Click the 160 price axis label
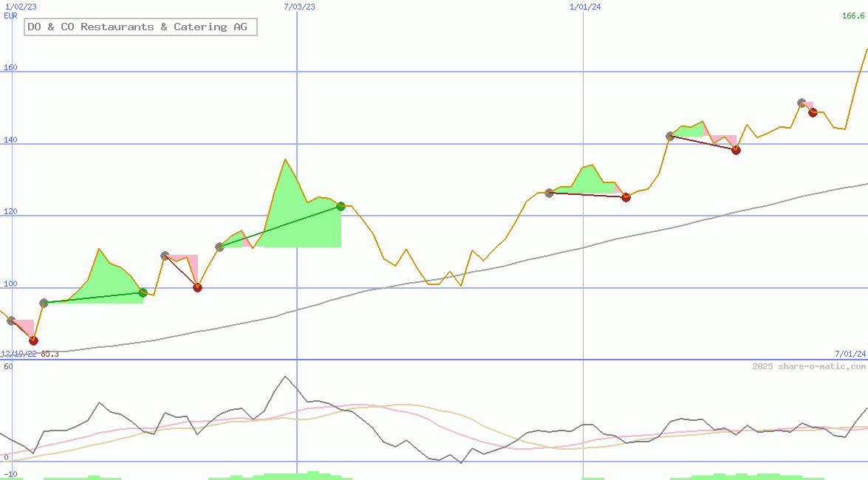Image resolution: width=868 pixels, height=480 pixels. tap(11, 68)
